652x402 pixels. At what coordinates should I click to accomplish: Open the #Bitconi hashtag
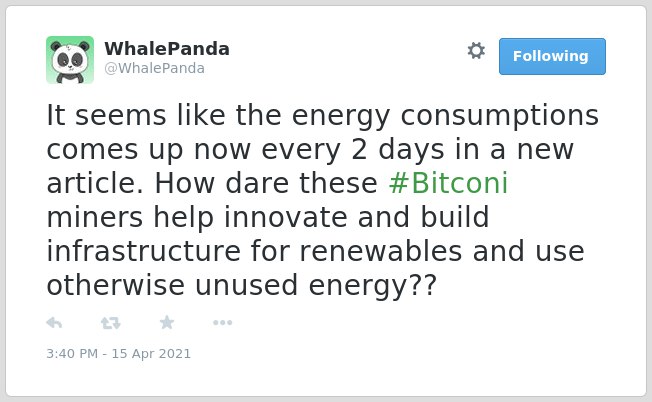pyautogui.click(x=448, y=183)
